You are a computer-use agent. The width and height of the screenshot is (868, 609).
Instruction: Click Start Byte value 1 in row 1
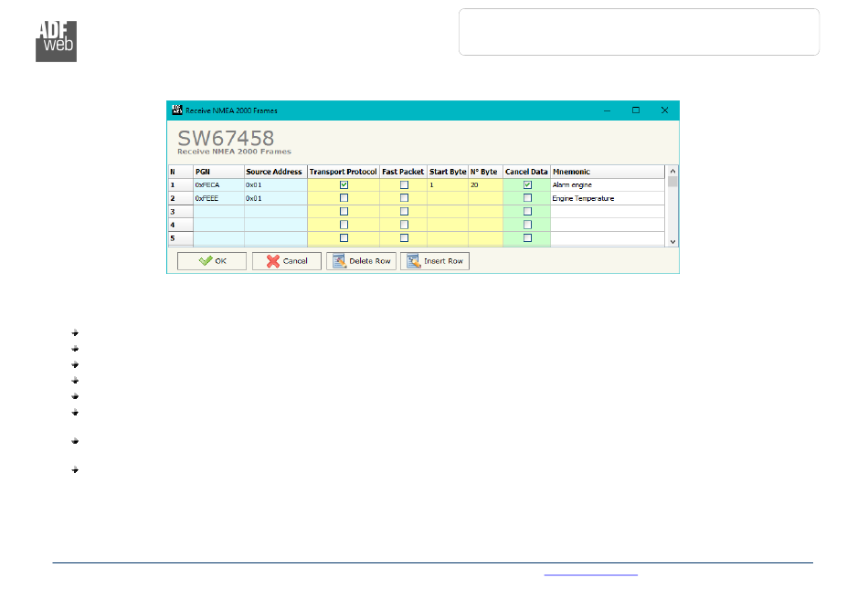[x=448, y=184]
